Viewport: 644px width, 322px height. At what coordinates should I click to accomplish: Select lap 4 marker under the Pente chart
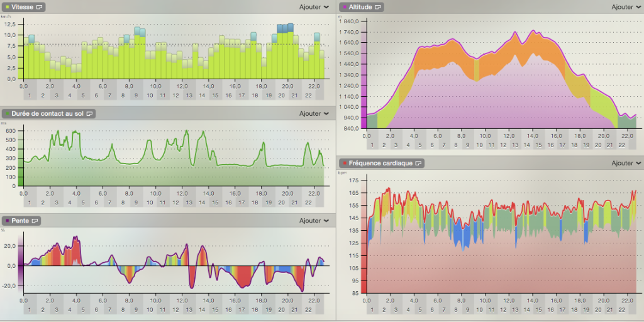pyautogui.click(x=69, y=309)
